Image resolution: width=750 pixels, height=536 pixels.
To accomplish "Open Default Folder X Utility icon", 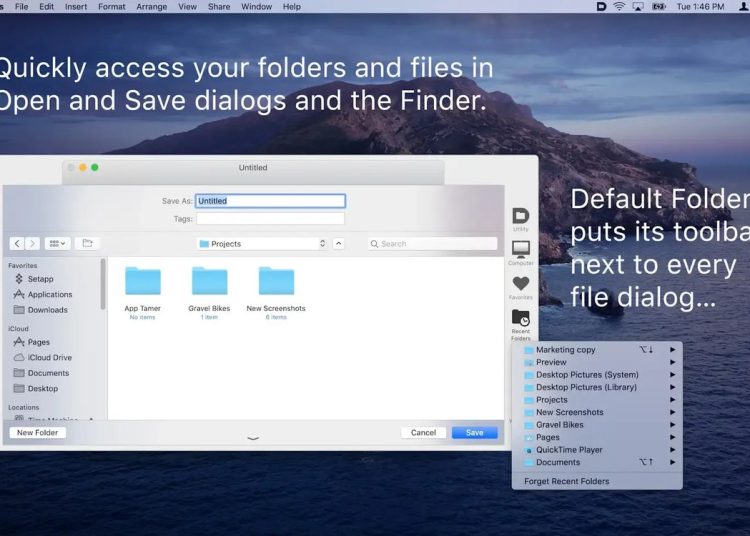I will click(x=520, y=216).
